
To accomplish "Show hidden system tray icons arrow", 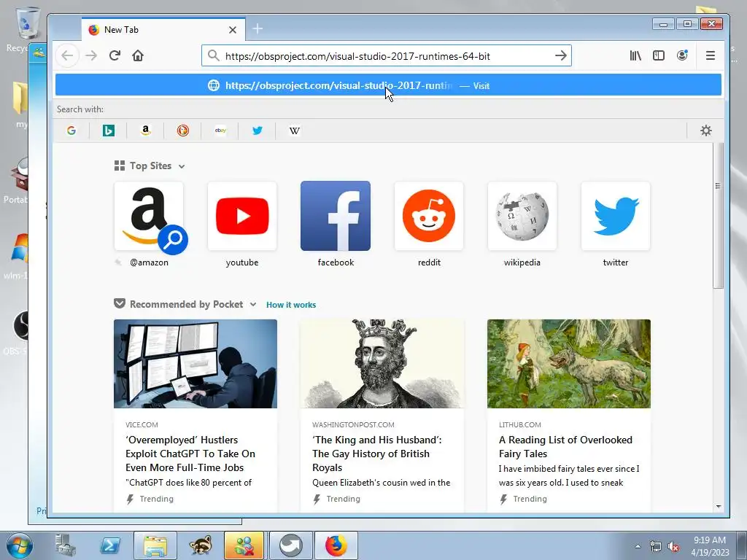I will (638, 546).
